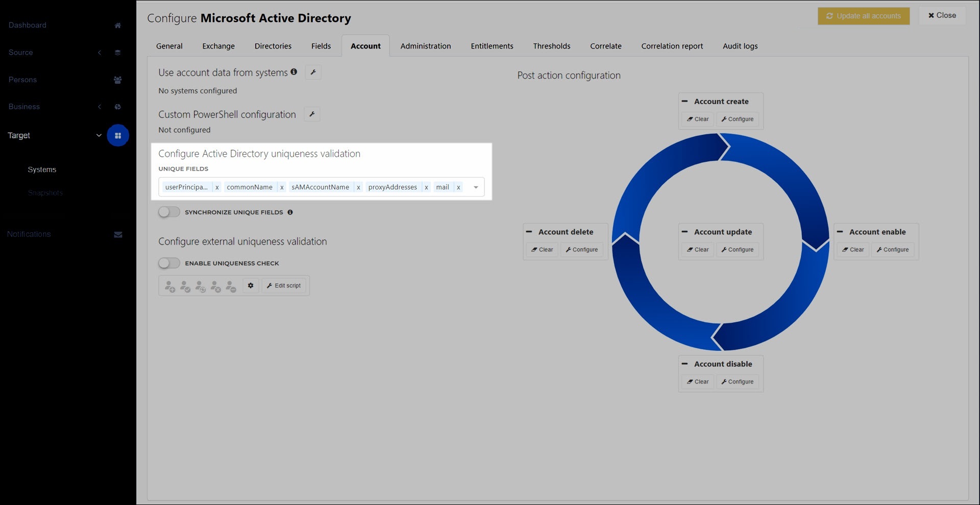Open the Thresholds tab
Viewport: 980px width, 505px height.
552,46
